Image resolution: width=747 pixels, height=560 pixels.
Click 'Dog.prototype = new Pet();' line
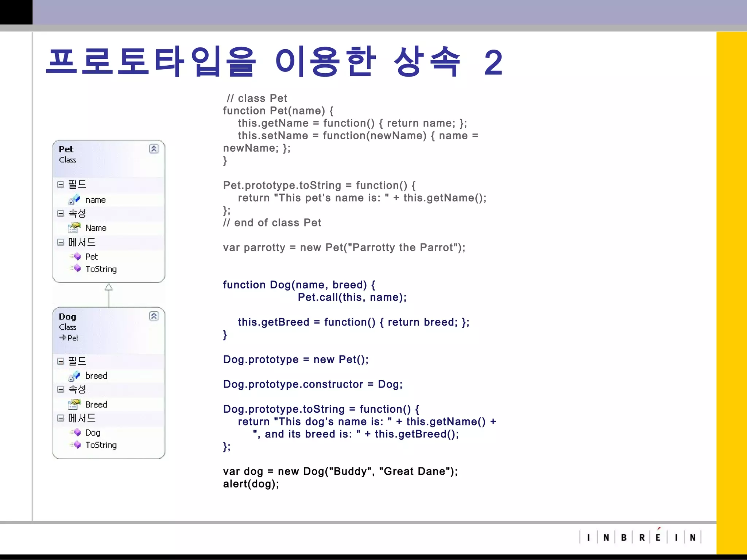pos(296,359)
